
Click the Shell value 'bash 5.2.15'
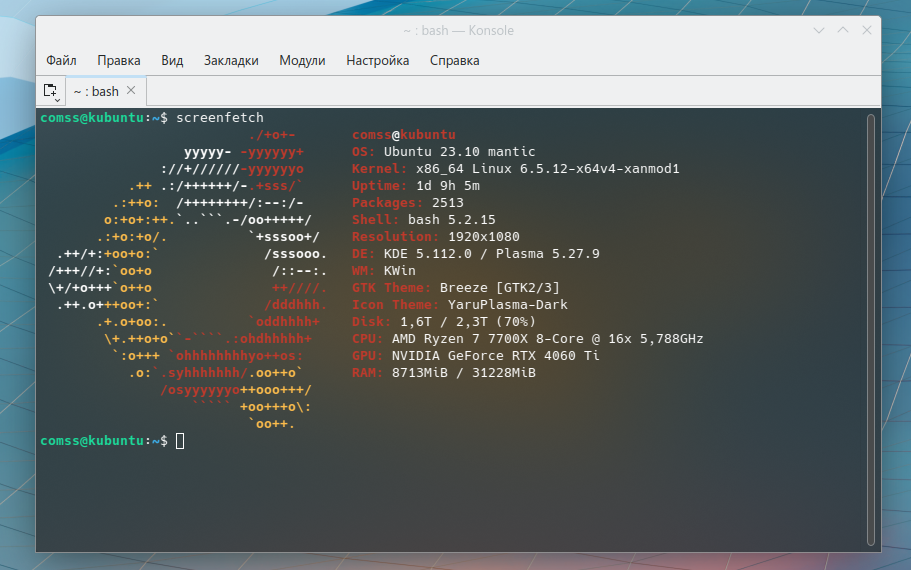tap(451, 220)
